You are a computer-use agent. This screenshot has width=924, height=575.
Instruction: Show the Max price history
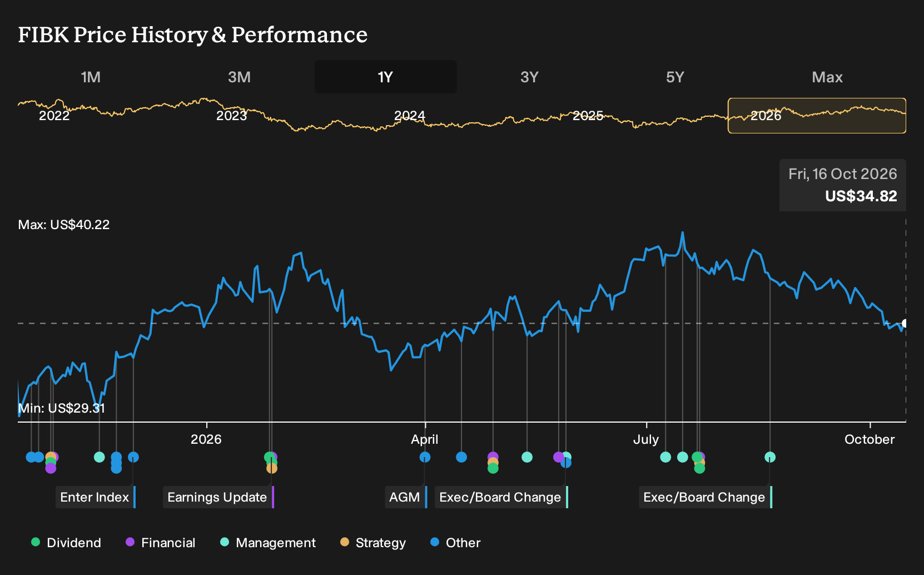827,77
